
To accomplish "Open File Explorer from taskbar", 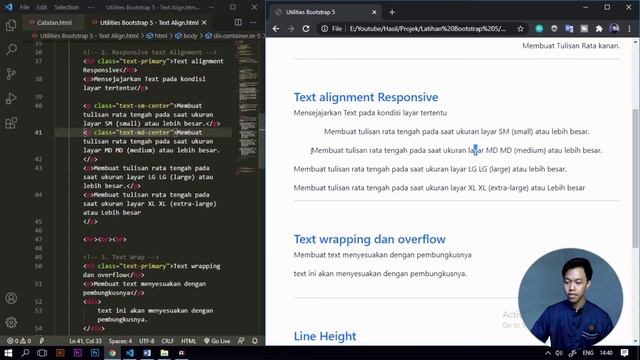I will click(x=164, y=353).
